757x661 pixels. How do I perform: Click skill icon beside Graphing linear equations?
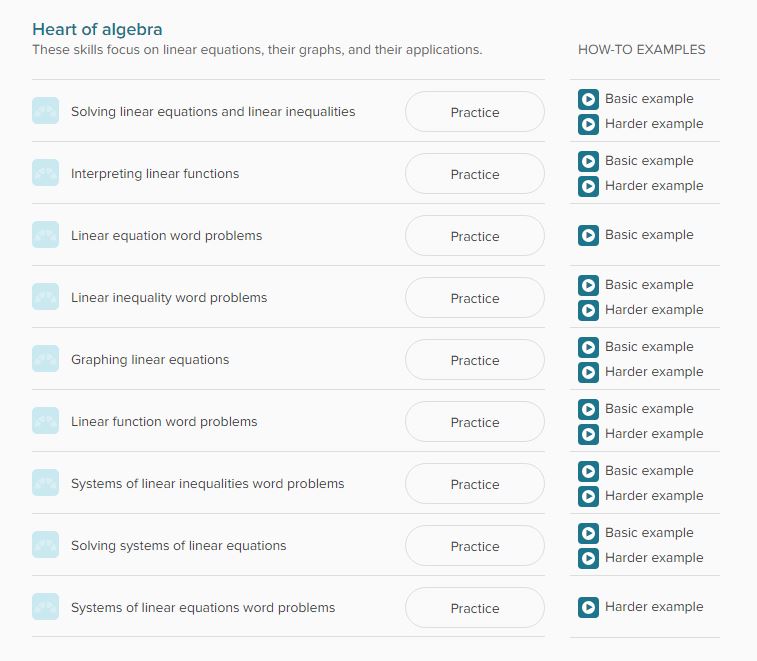(45, 359)
